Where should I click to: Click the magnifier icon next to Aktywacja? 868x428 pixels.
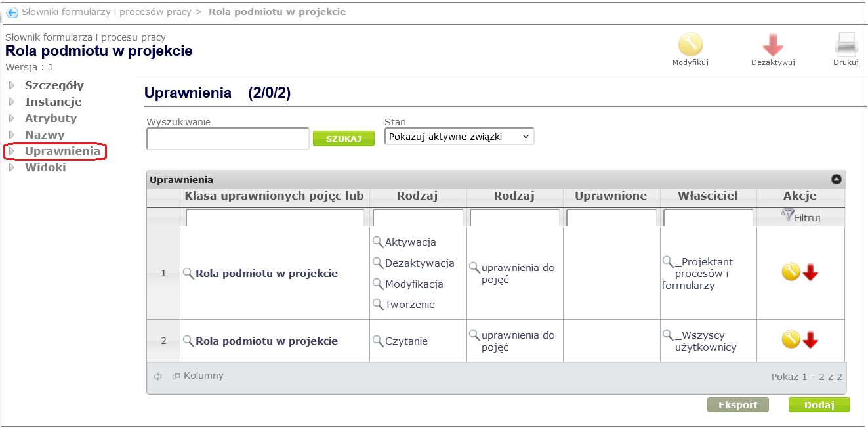[x=378, y=242]
